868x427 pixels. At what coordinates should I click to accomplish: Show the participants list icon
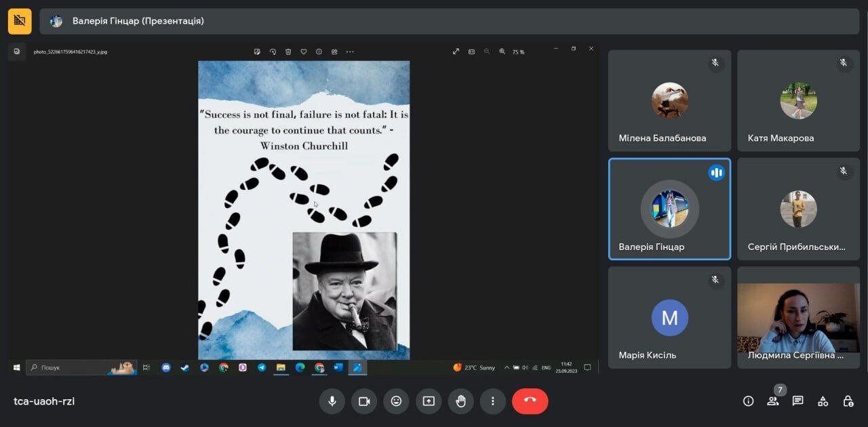pyautogui.click(x=773, y=401)
